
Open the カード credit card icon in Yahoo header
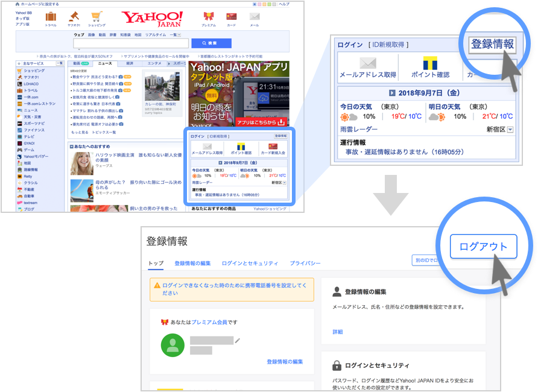231,16
